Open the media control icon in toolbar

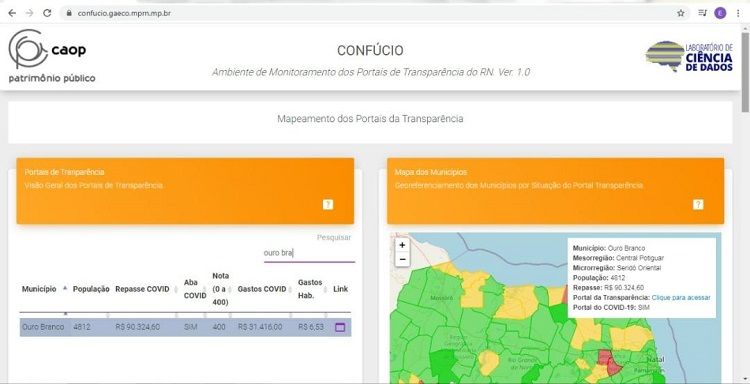[x=702, y=13]
